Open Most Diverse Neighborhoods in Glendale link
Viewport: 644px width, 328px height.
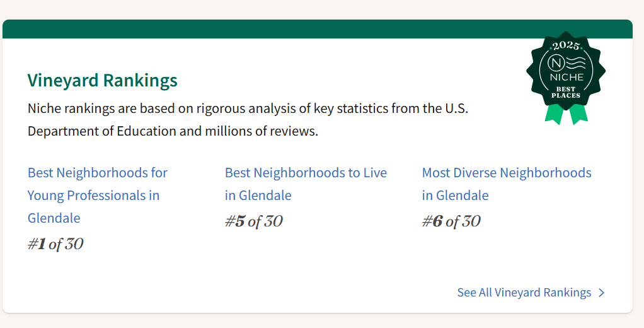pos(507,184)
